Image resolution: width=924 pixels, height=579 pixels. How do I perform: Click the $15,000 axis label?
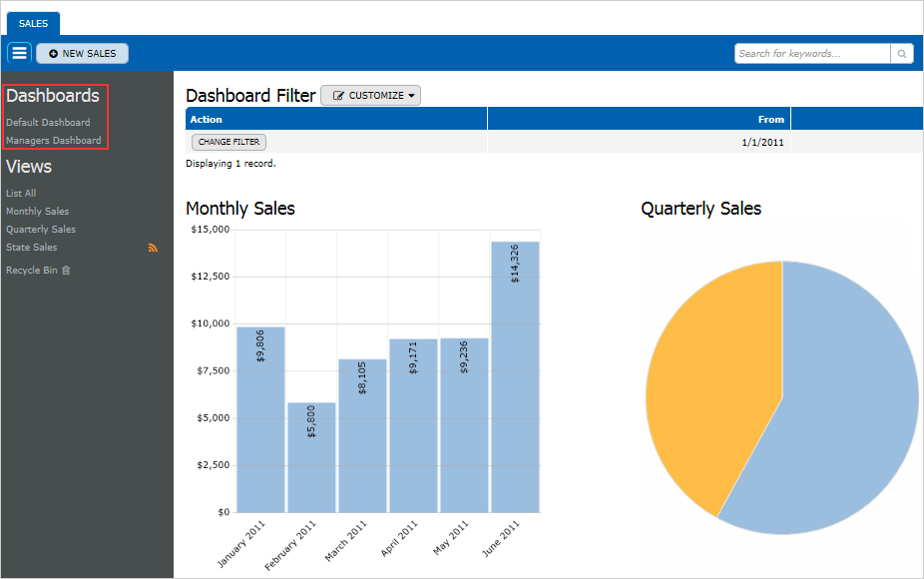[x=211, y=230]
